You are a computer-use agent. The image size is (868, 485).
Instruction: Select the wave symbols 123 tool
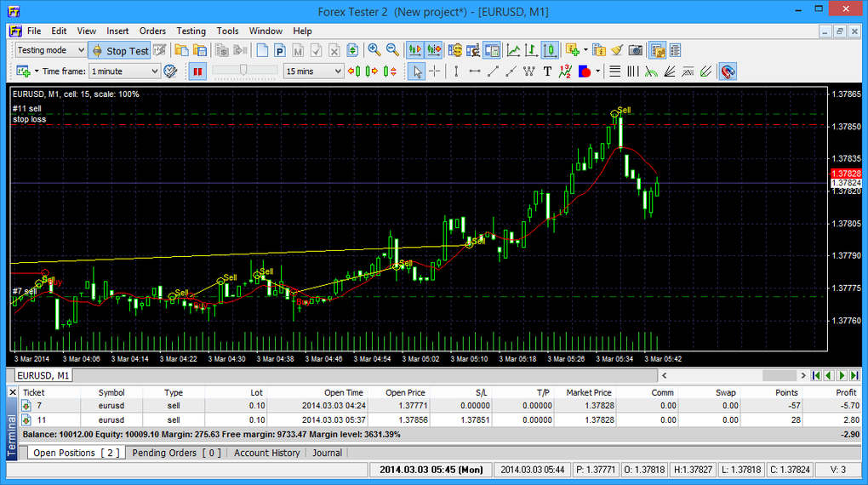click(x=565, y=71)
